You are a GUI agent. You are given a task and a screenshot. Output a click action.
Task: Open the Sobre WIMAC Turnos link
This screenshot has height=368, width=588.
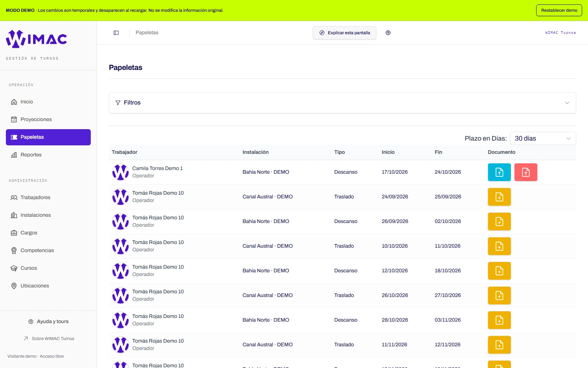tap(49, 339)
